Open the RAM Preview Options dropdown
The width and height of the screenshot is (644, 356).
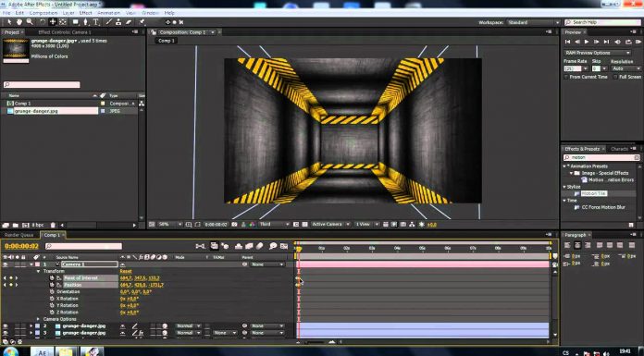point(598,53)
